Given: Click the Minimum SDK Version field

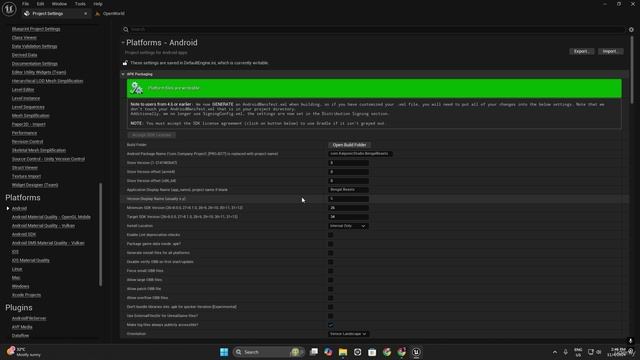Looking at the screenshot, I should point(349,208).
